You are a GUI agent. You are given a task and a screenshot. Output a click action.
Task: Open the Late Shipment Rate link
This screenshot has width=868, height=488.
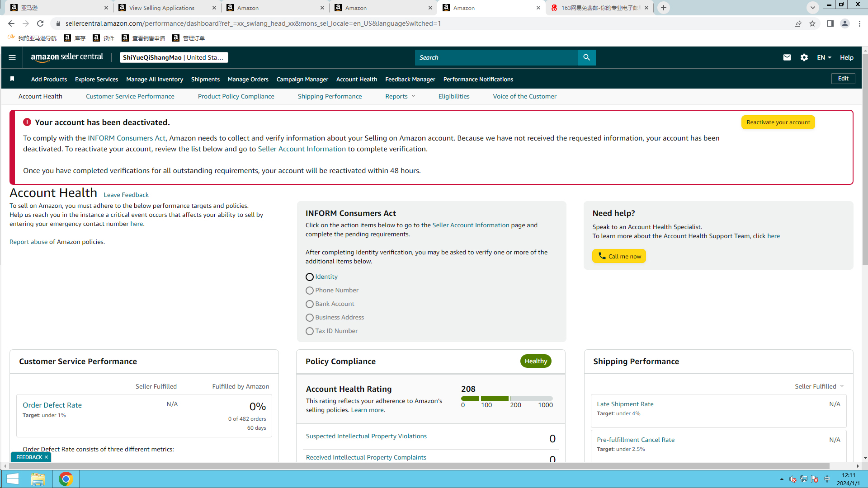coord(625,404)
